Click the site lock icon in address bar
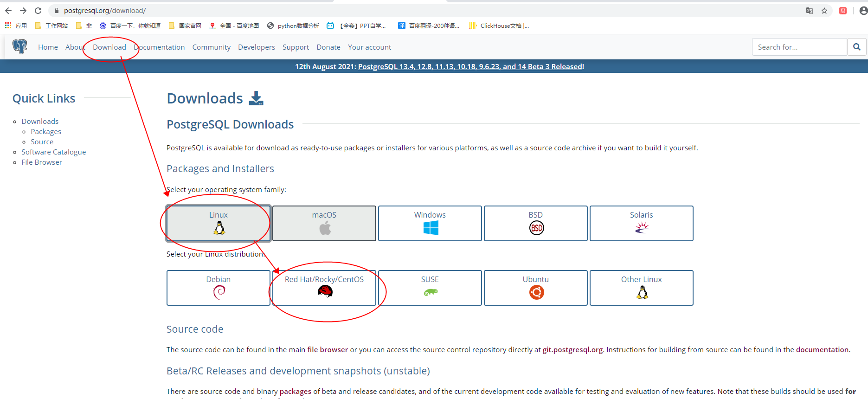The width and height of the screenshot is (868, 399). coord(57,11)
